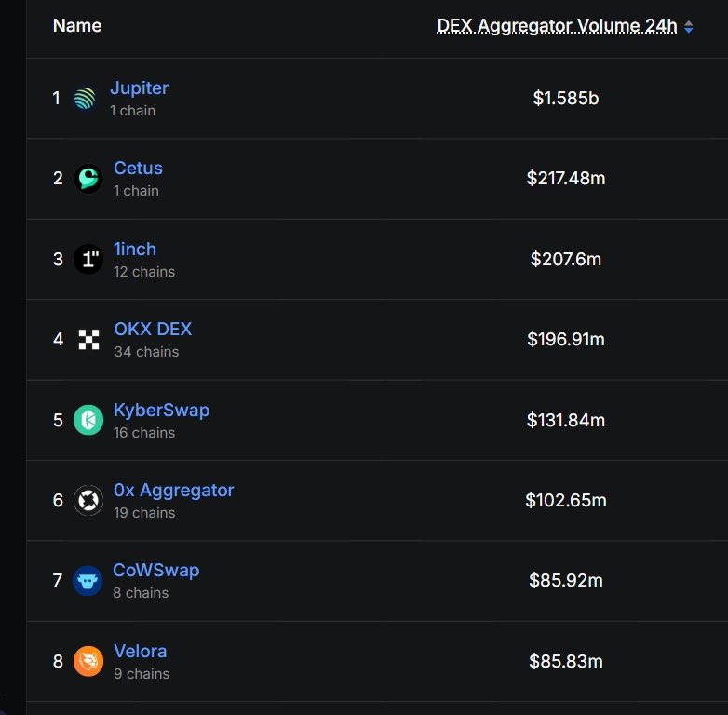This screenshot has height=715, width=728.
Task: Open the CoWSwap protocol link
Action: tap(155, 571)
